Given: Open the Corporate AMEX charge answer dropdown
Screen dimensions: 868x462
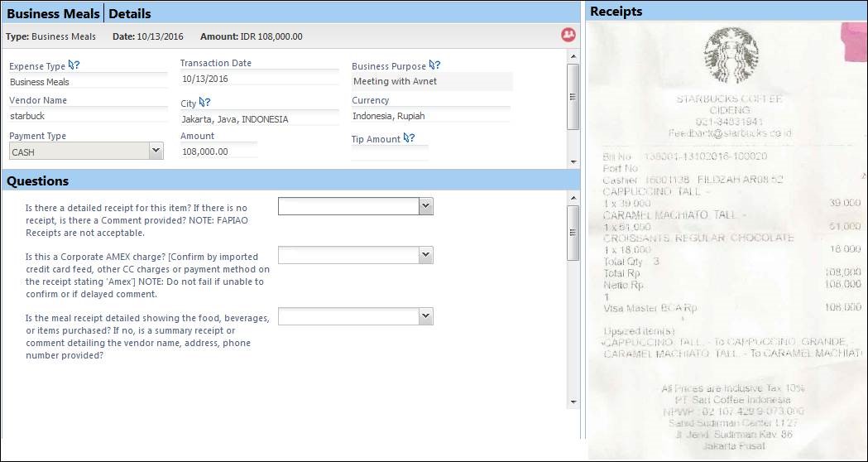Looking at the screenshot, I should [425, 256].
